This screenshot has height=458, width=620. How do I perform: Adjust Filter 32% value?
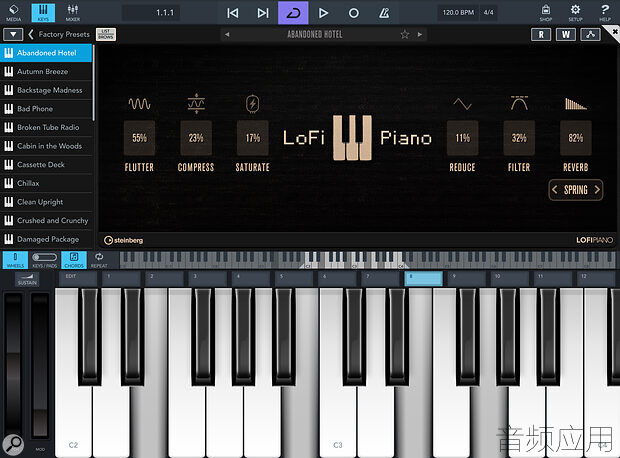click(519, 138)
